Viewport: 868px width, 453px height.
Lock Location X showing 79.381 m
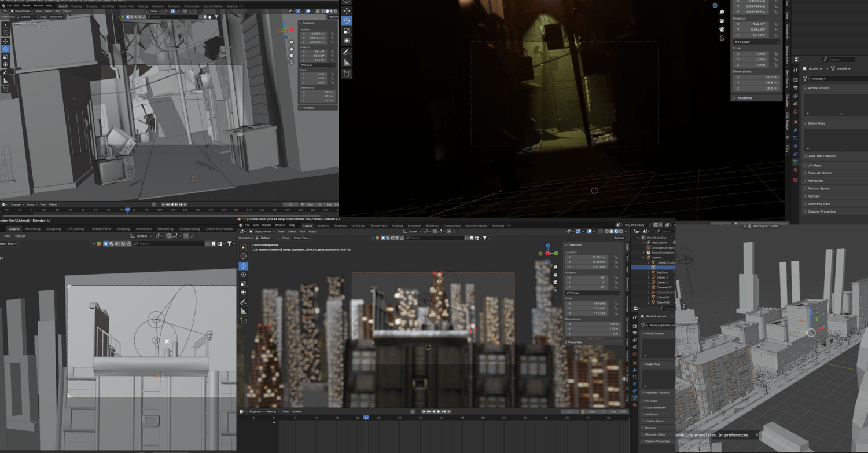click(x=616, y=257)
